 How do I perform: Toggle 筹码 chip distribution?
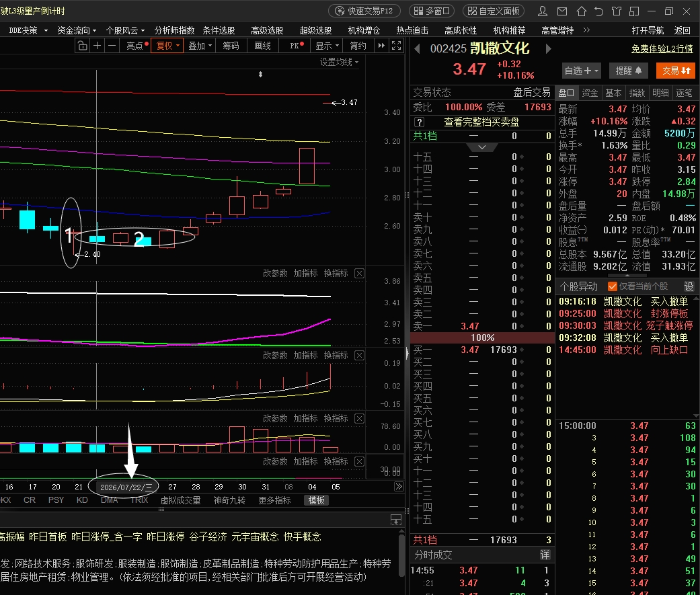(231, 46)
